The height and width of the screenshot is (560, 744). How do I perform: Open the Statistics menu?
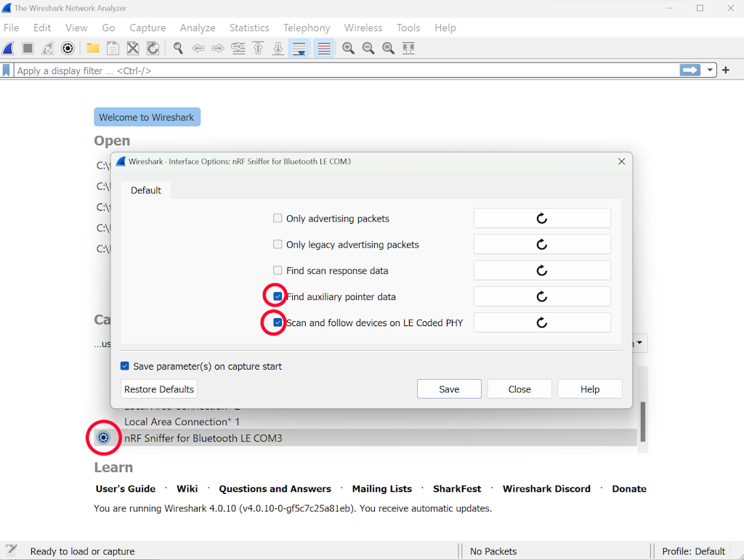(249, 28)
